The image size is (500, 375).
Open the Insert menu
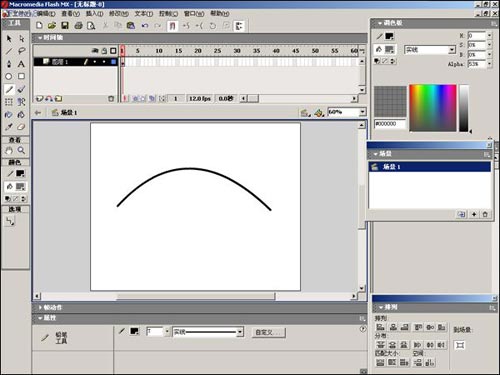[94, 14]
